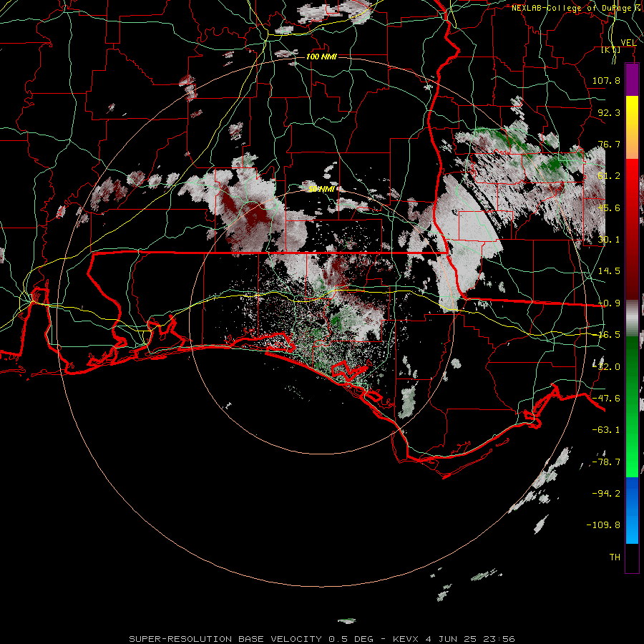Select the -47.6 velocity scale value
The width and height of the screenshot is (644, 644).
[607, 399]
